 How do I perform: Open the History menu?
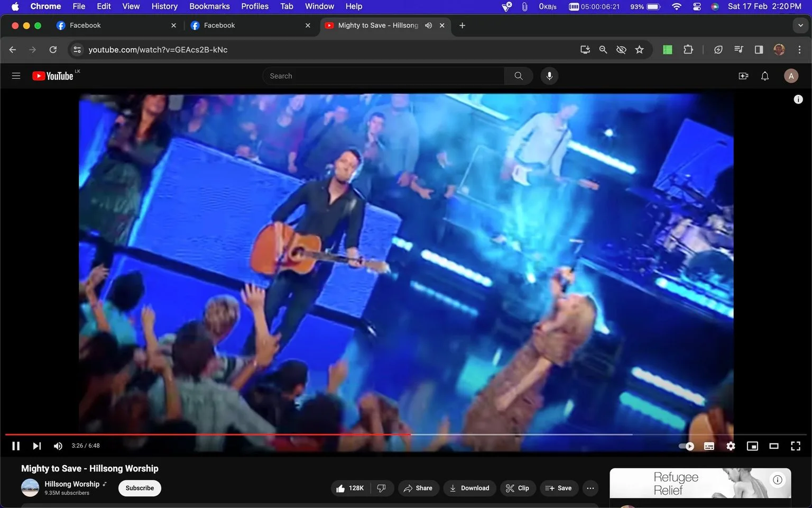click(x=164, y=6)
